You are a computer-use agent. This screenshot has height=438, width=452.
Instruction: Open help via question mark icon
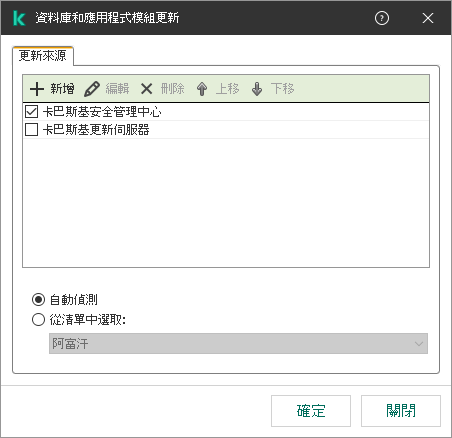click(382, 18)
